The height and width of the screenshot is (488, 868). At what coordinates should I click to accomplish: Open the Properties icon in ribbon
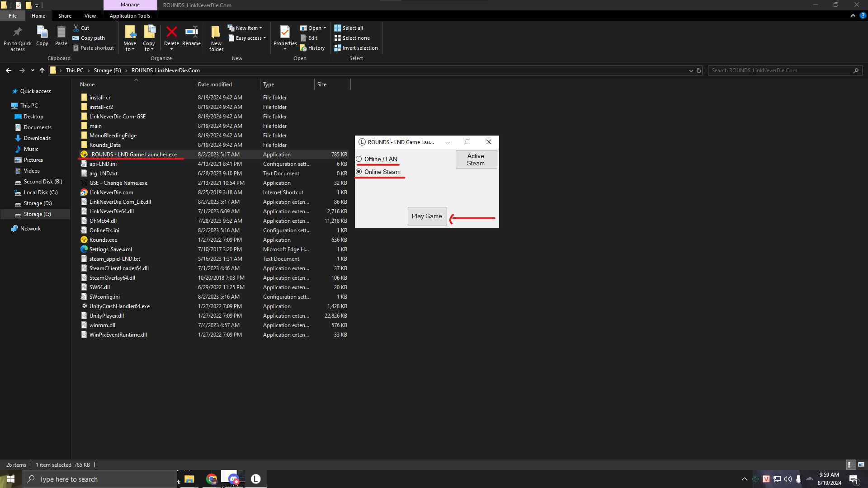point(285,33)
